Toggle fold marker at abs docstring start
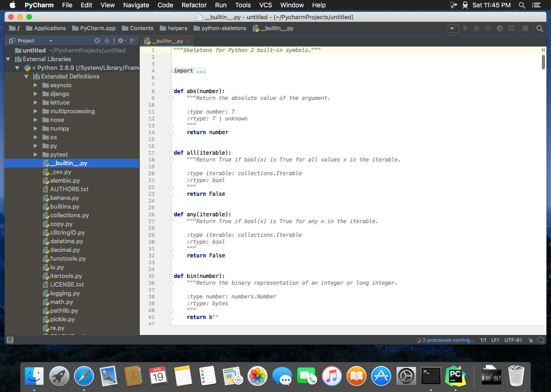 (171, 98)
